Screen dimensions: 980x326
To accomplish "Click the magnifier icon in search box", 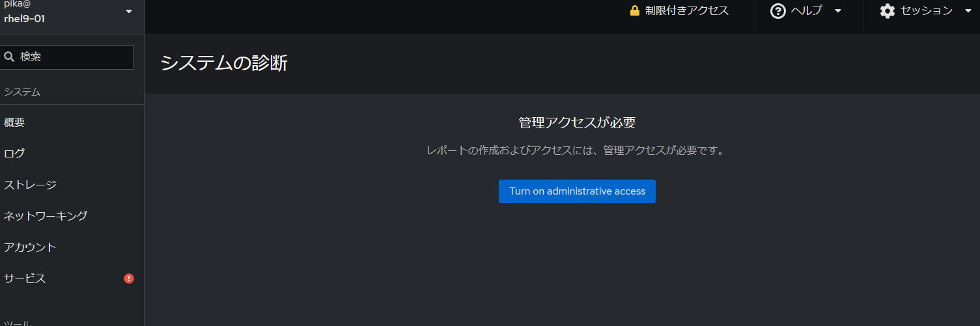I will coord(10,57).
